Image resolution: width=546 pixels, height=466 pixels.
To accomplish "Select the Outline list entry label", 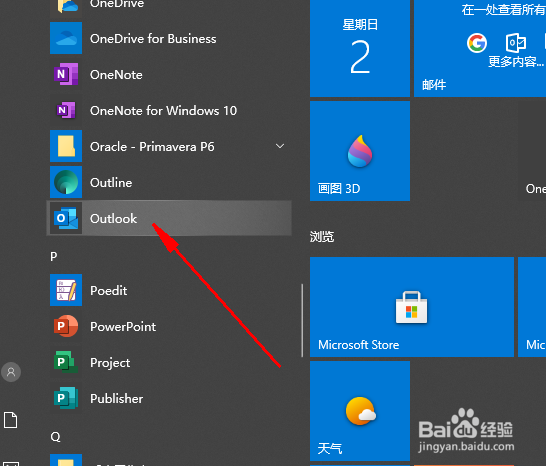I will (111, 183).
